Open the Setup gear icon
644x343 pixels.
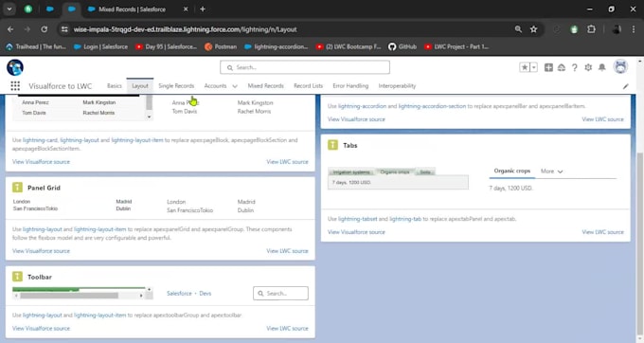[588, 67]
